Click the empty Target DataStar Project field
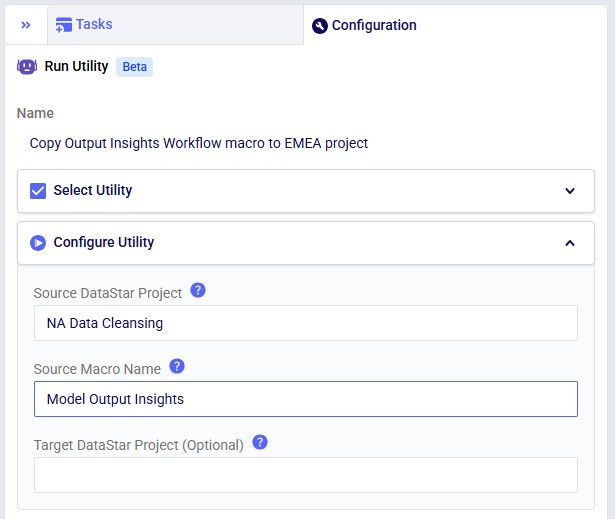This screenshot has height=519, width=615. (x=306, y=475)
